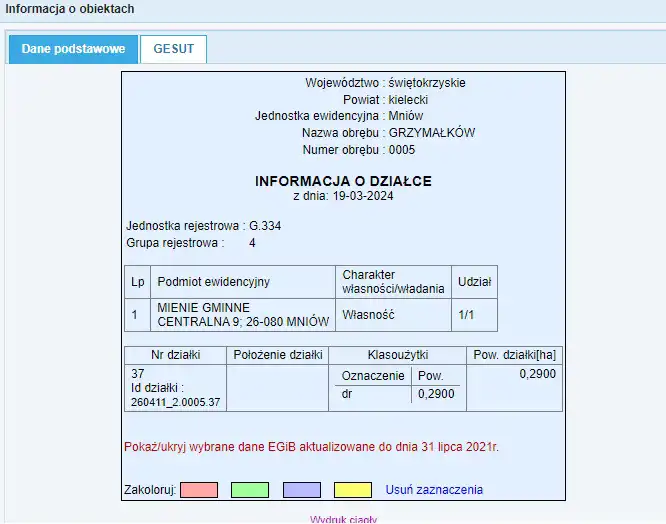Image resolution: width=666 pixels, height=524 pixels.
Task: Click the Jednostka rejestrowa value G.334
Action: [x=265, y=226]
